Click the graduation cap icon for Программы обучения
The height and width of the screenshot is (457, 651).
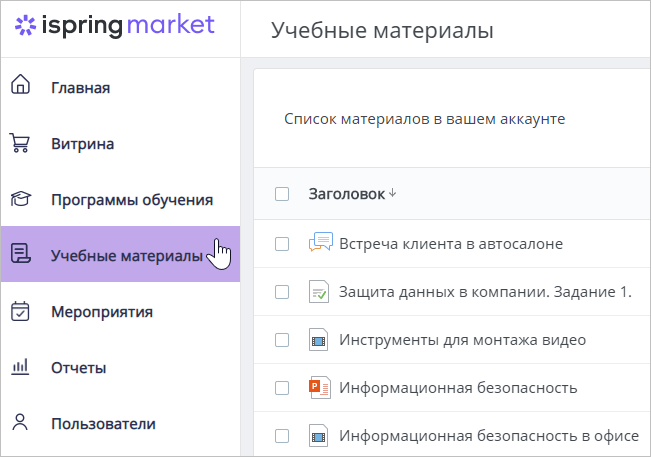(x=21, y=199)
